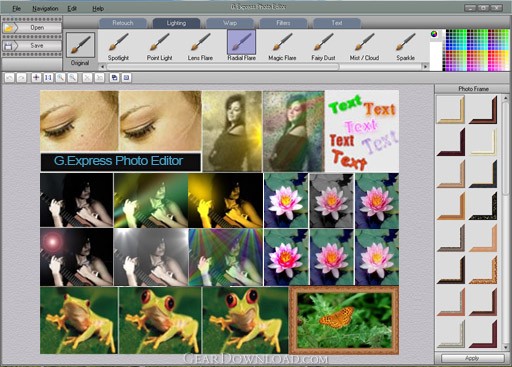The image size is (512, 367).
Task: Pick the Magic Flare effect
Action: click(x=282, y=46)
